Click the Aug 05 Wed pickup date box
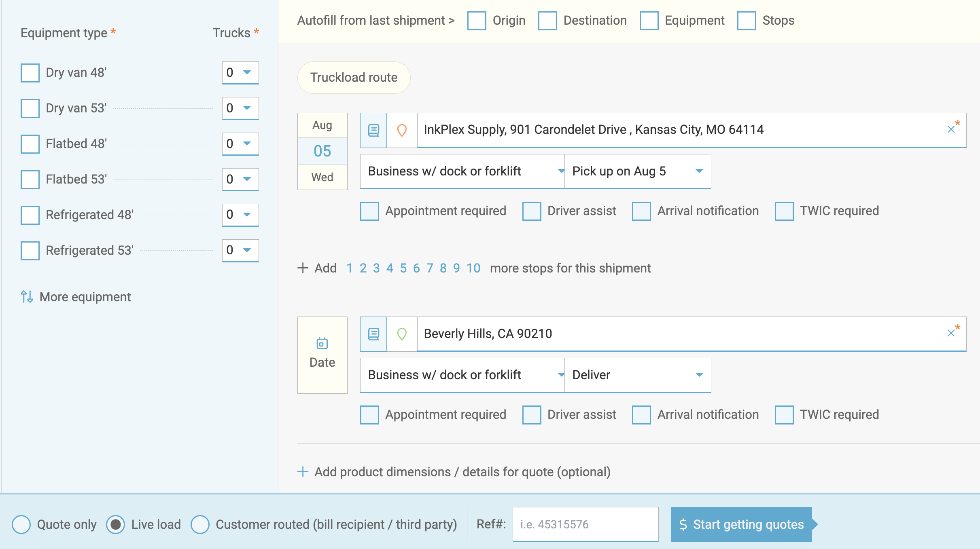The width and height of the screenshot is (980, 549). (x=322, y=151)
